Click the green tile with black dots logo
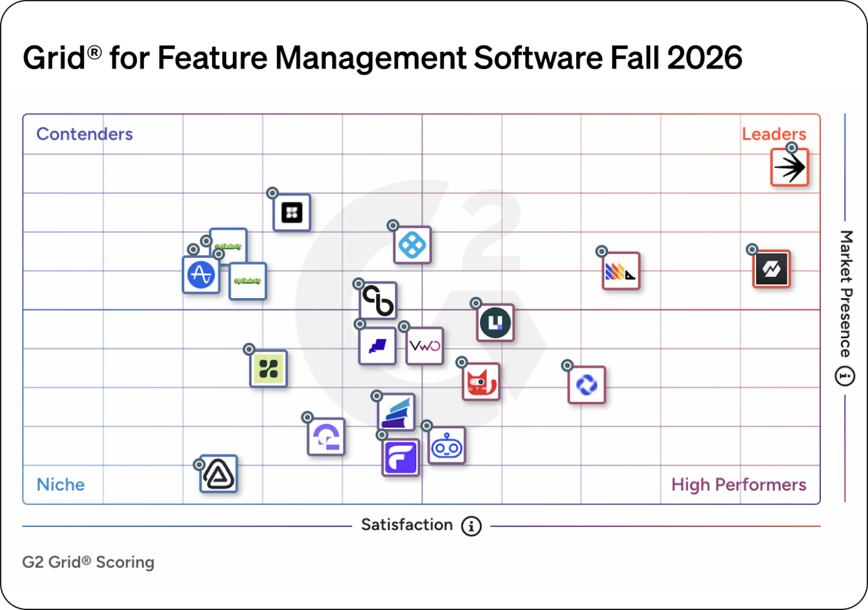This screenshot has height=610, width=868. tap(268, 369)
